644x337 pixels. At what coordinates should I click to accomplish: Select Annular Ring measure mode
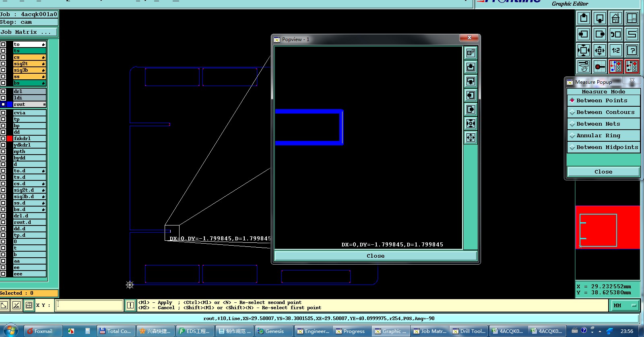coord(603,135)
